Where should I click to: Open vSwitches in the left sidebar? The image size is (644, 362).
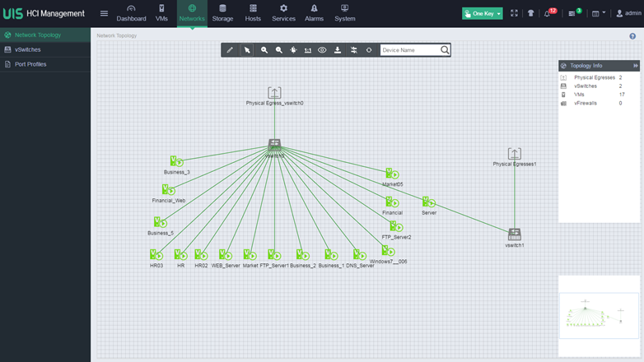click(x=28, y=49)
